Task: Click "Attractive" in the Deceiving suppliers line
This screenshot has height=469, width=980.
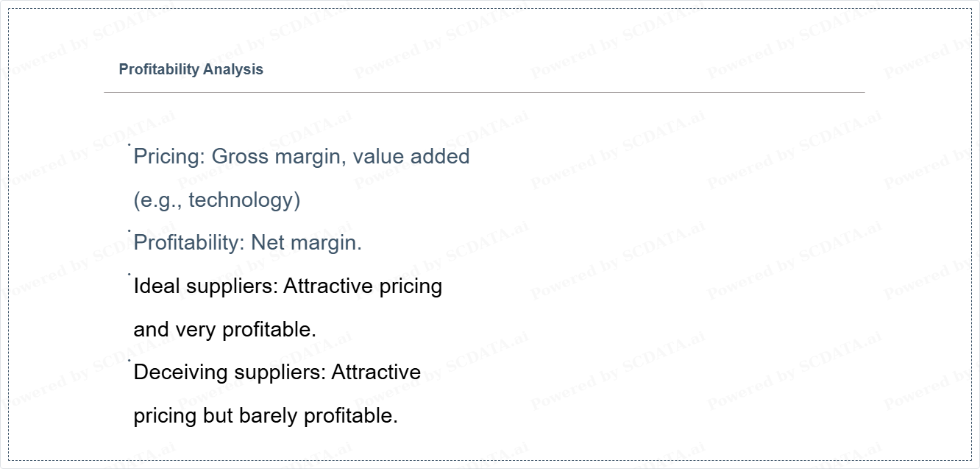Action: (x=376, y=373)
